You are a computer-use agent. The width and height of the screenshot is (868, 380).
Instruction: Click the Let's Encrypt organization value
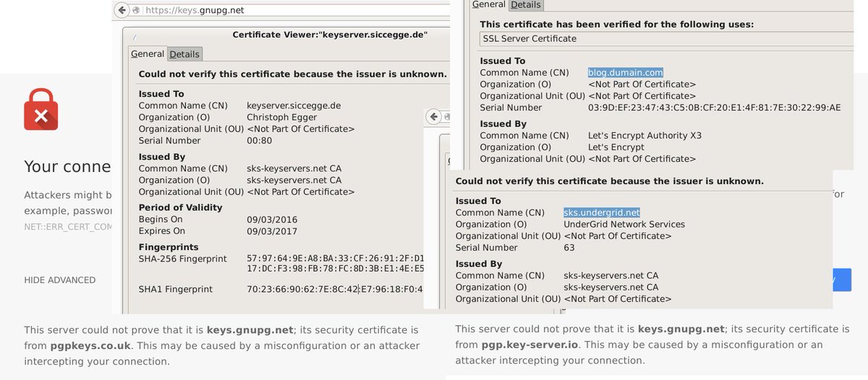tap(616, 147)
